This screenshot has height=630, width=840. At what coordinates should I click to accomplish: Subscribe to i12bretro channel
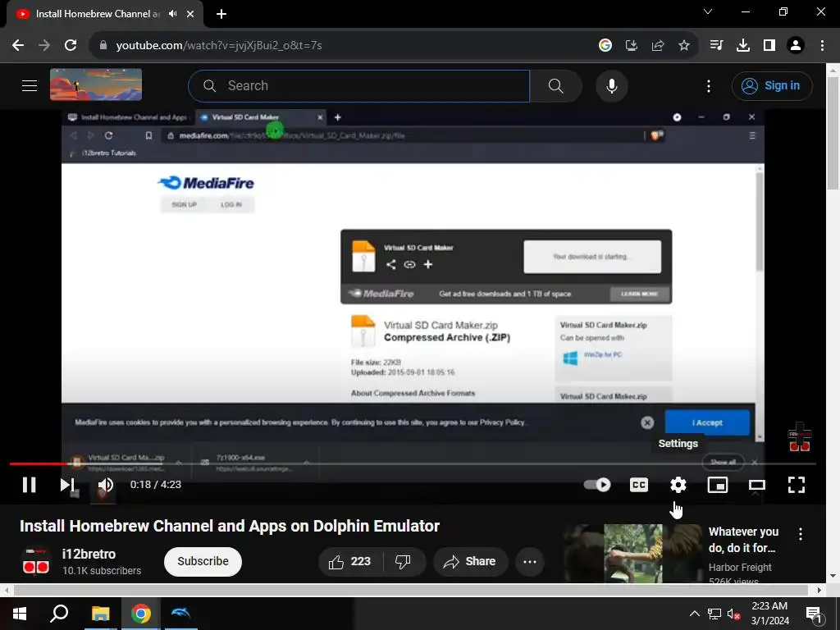203,561
